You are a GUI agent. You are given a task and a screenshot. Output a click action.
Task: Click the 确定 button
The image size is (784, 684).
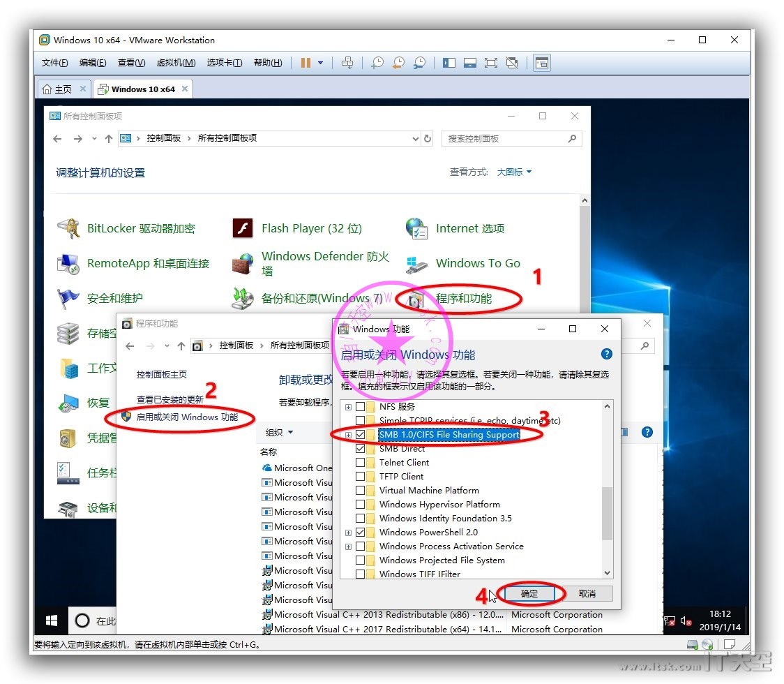pyautogui.click(x=529, y=593)
